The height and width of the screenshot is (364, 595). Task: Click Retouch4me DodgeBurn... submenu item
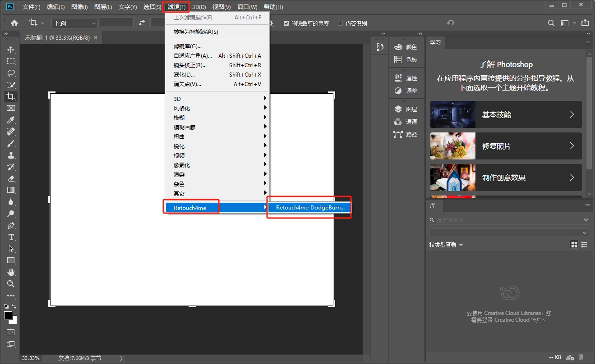click(x=310, y=208)
